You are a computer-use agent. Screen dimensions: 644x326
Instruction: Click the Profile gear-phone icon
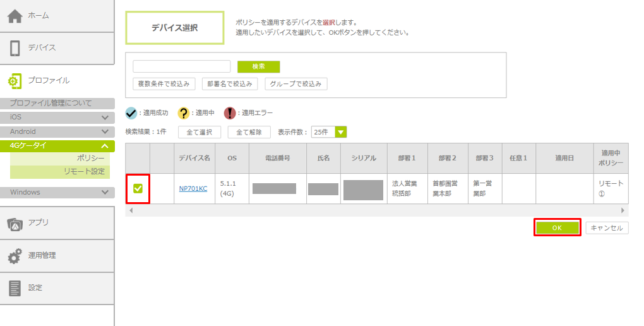tap(15, 81)
